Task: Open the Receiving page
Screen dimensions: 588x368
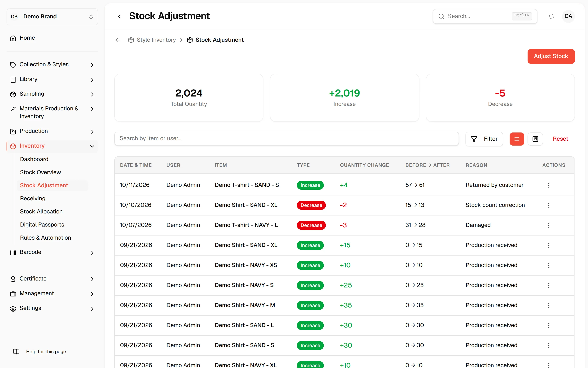Action: 32,198
